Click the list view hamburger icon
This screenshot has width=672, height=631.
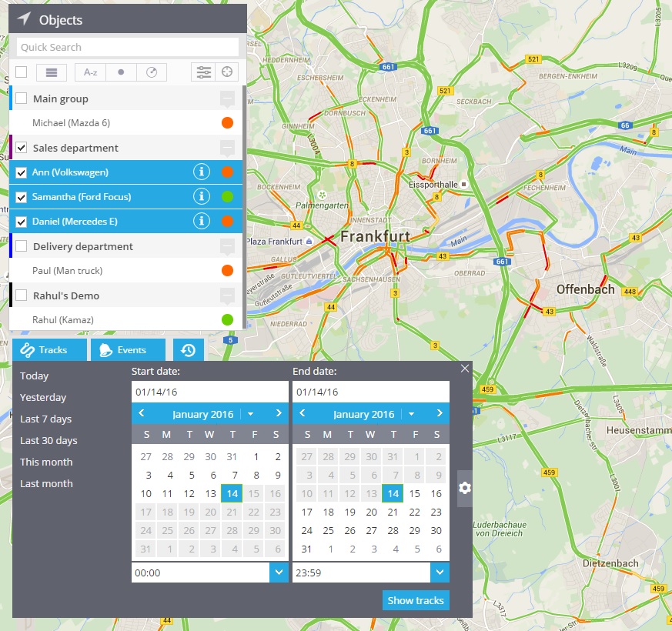52,72
